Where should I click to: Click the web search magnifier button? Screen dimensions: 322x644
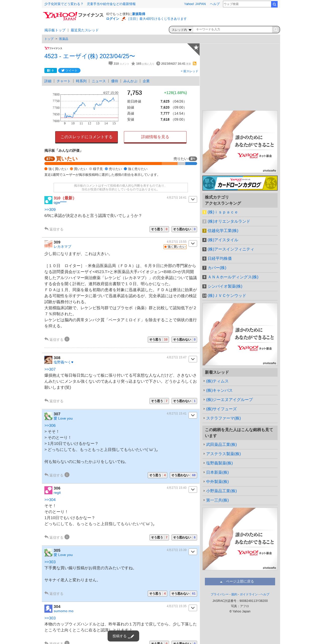[x=274, y=4]
